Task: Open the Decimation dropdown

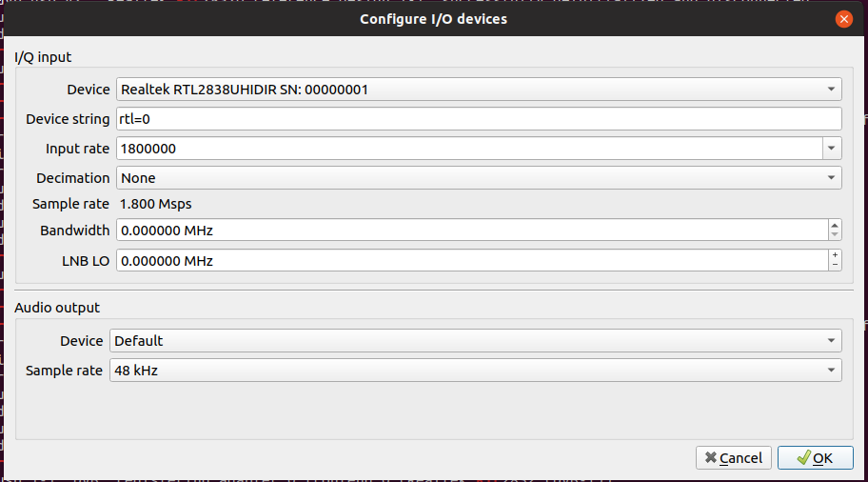Action: click(479, 178)
